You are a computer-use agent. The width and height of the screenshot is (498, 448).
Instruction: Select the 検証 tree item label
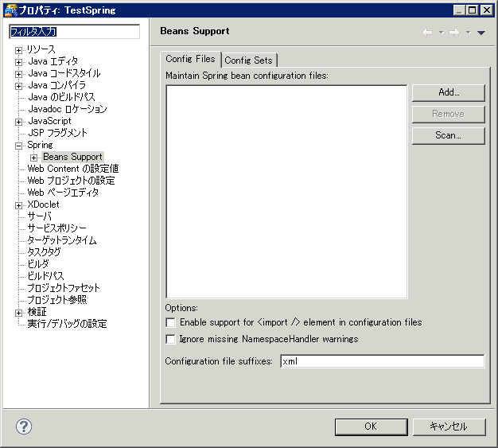tap(37, 312)
